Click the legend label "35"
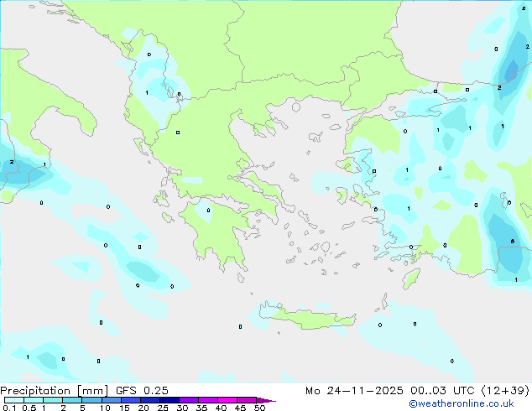Viewport: 532px width, 411px height. coord(201,408)
